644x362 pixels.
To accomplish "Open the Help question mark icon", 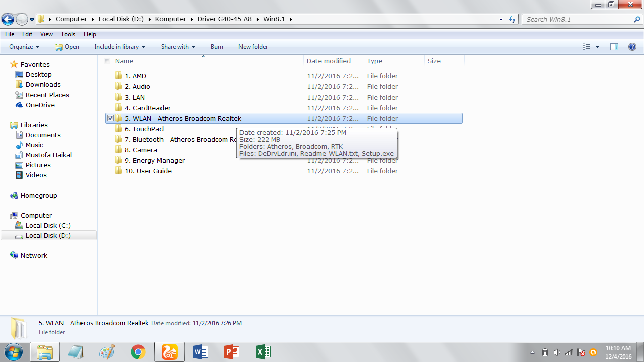I will pyautogui.click(x=633, y=47).
